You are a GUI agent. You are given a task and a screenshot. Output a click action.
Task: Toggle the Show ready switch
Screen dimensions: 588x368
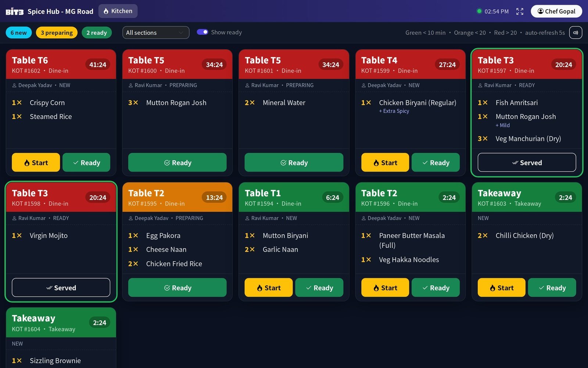click(202, 32)
